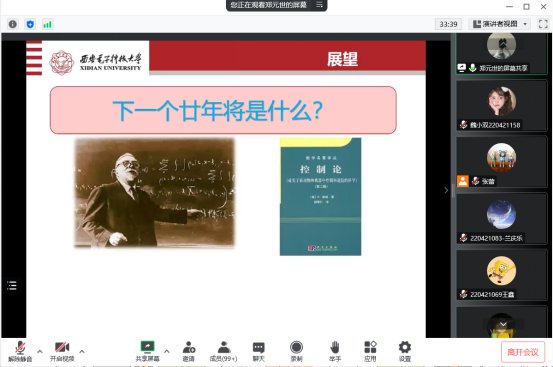553x367 pixels.
Task: Collapse the participant video sidebar arrow
Action: pos(446,190)
